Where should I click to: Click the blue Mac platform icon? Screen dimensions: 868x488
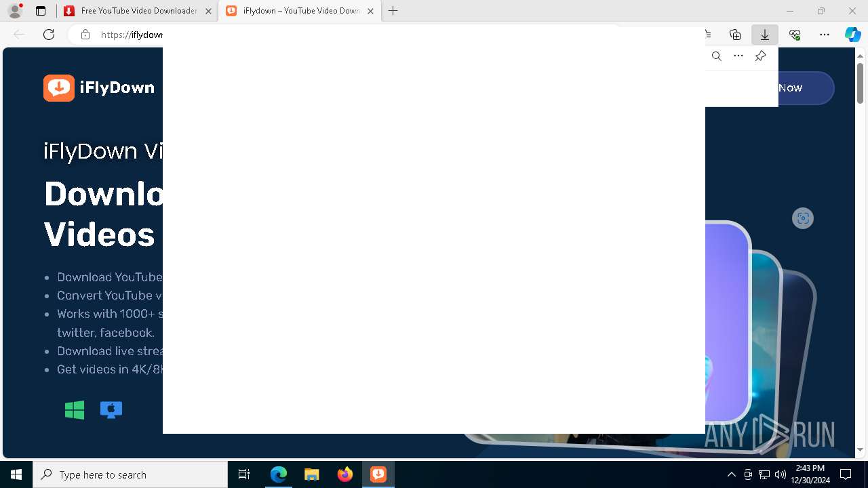coord(111,409)
